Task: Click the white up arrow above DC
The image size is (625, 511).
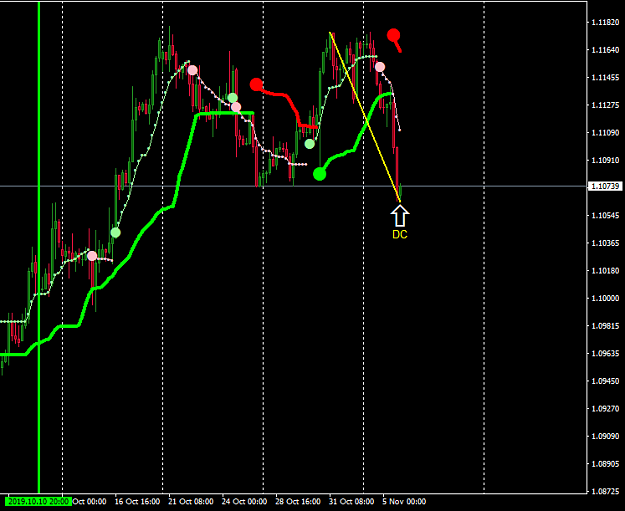Action: click(x=400, y=216)
